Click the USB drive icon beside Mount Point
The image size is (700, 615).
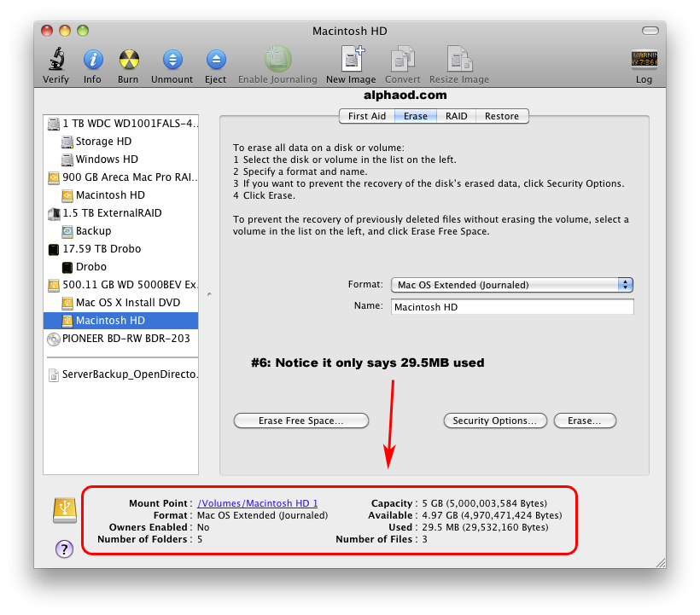coord(65,511)
